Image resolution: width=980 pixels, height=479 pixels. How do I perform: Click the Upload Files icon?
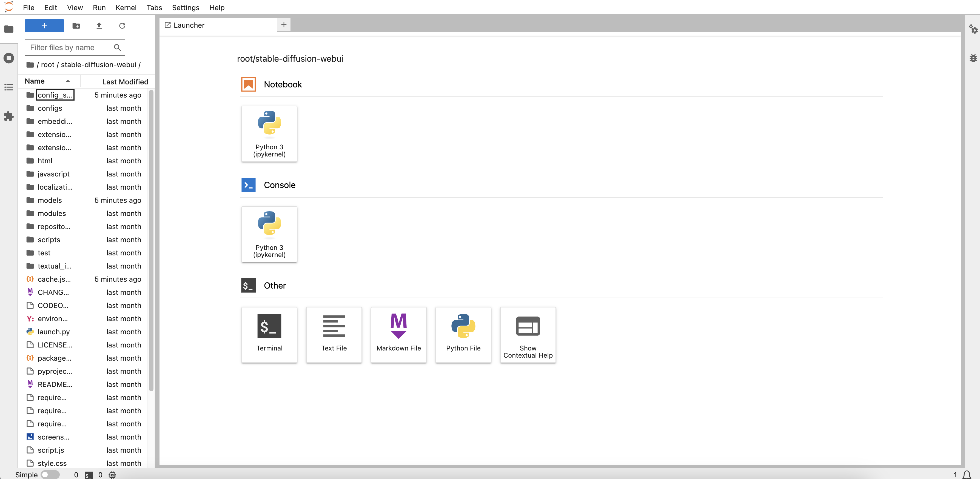tap(99, 25)
